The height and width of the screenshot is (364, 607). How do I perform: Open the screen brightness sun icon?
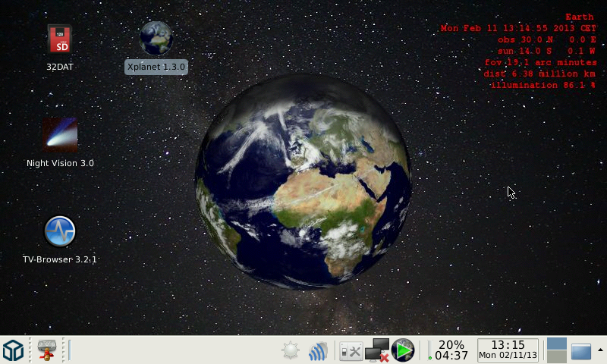(x=290, y=351)
